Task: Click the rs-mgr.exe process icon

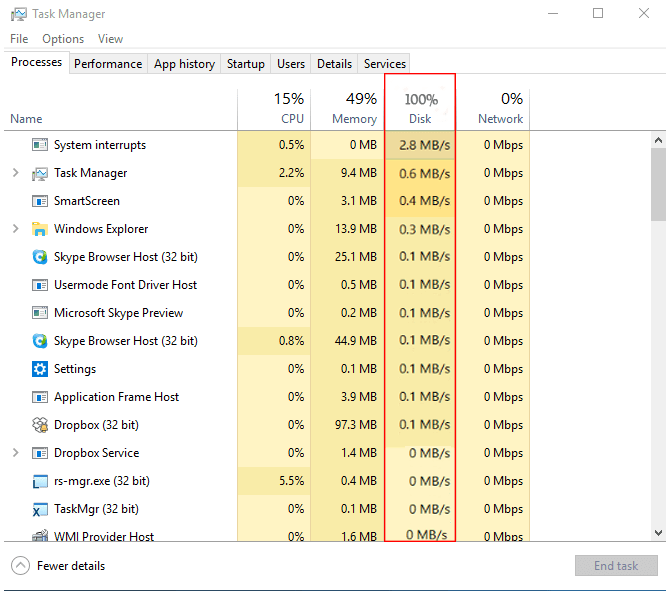Action: click(40, 481)
